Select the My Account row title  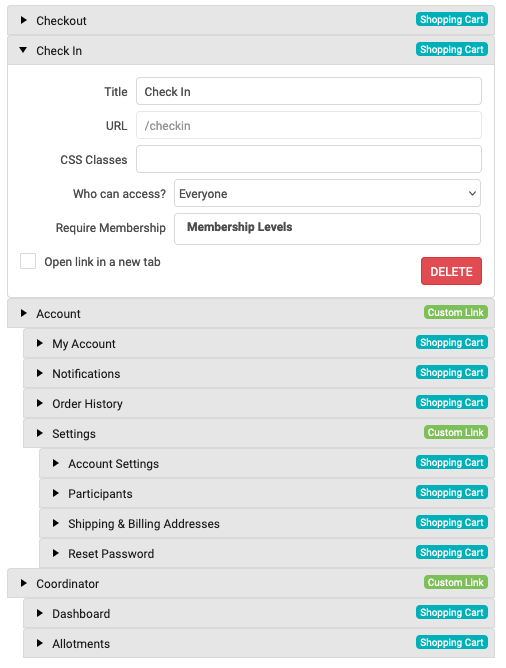tap(84, 344)
